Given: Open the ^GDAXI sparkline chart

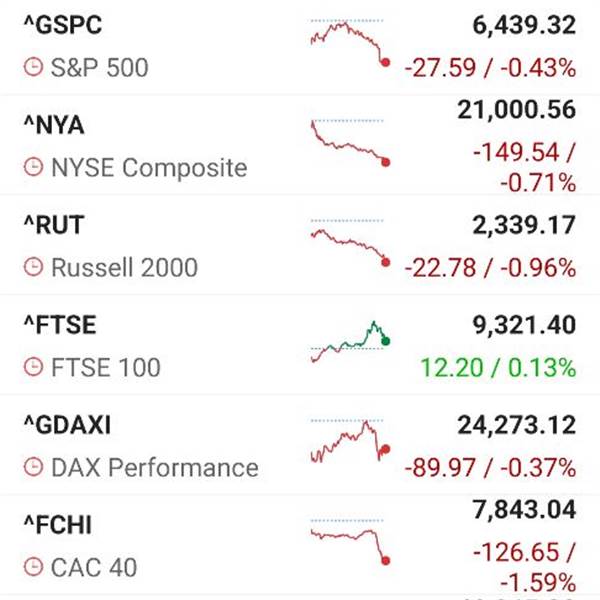Looking at the screenshot, I should pos(350,441).
